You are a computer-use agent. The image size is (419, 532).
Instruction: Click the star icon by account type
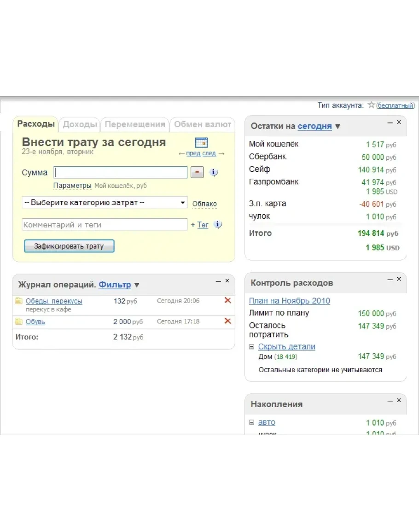371,105
